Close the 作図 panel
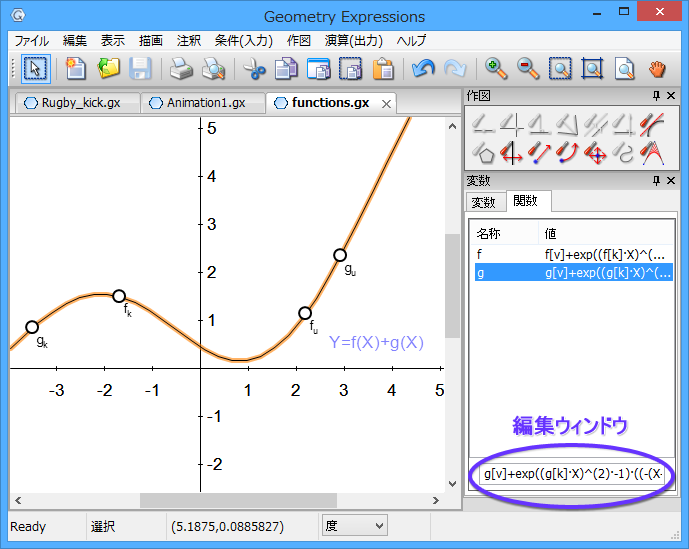Image resolution: width=689 pixels, height=549 pixels. click(671, 95)
